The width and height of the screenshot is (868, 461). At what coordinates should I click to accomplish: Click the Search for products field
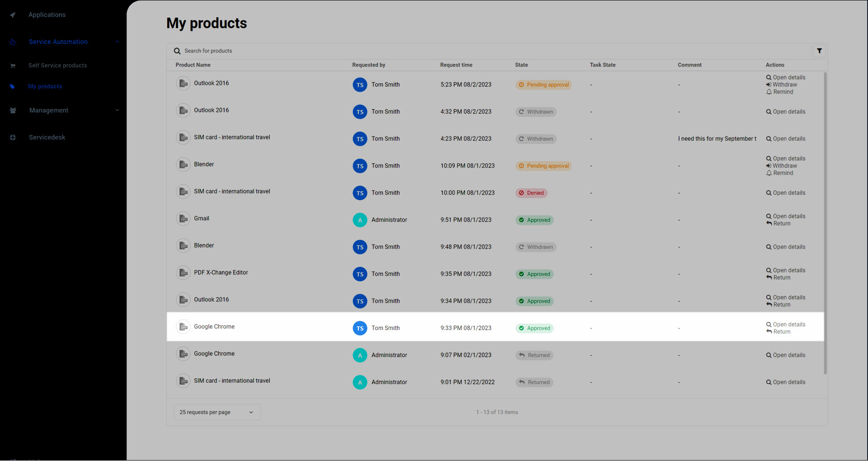tap(493, 51)
